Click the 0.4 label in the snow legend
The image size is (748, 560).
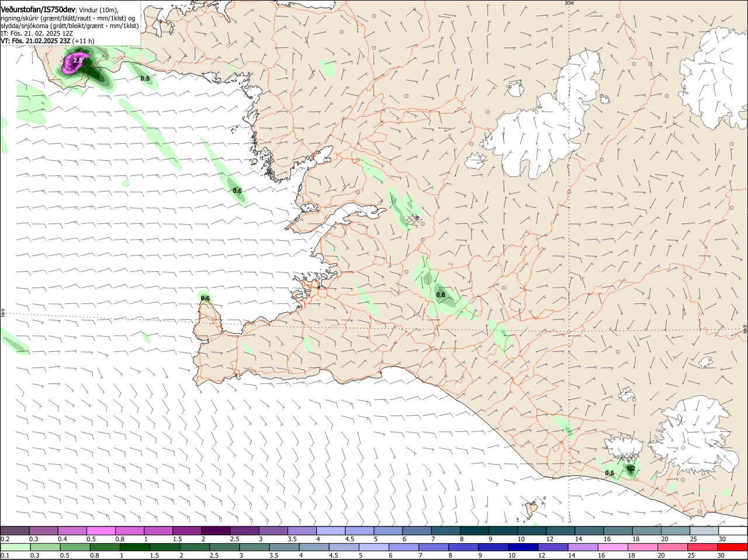(x=63, y=539)
